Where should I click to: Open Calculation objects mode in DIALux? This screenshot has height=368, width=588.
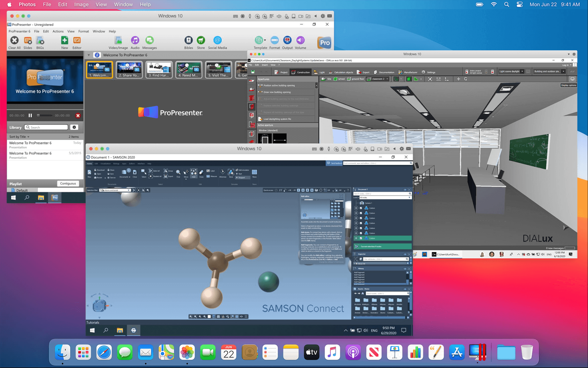[344, 72]
